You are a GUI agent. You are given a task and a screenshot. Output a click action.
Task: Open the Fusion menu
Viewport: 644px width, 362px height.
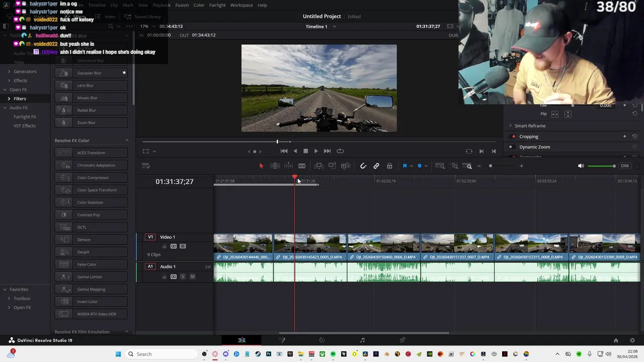coord(182,5)
